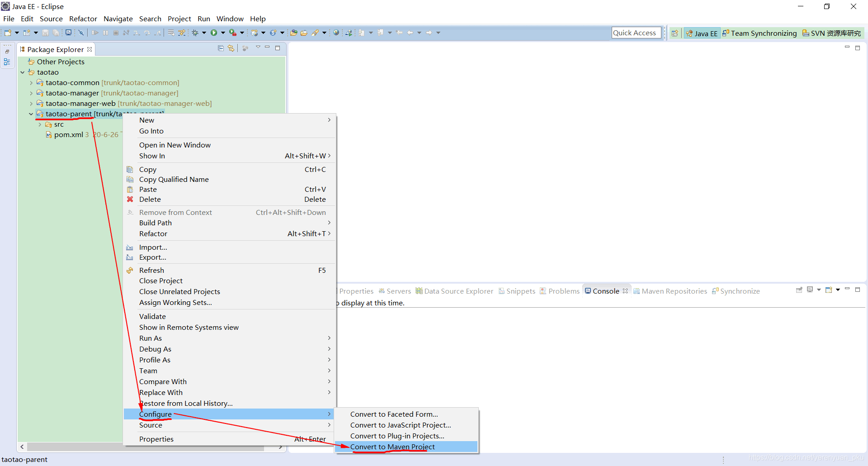Image resolution: width=868 pixels, height=466 pixels.
Task: Select Team submenu in context menu
Action: tap(229, 371)
